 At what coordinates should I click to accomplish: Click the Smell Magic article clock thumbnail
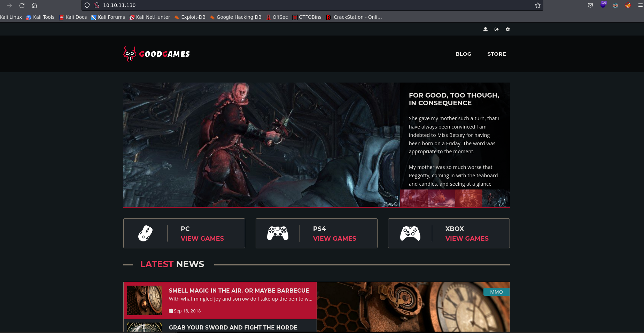(145, 300)
